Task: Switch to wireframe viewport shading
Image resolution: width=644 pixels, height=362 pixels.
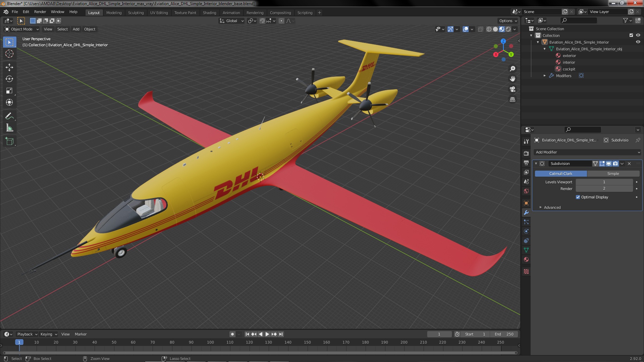Action: (x=489, y=29)
